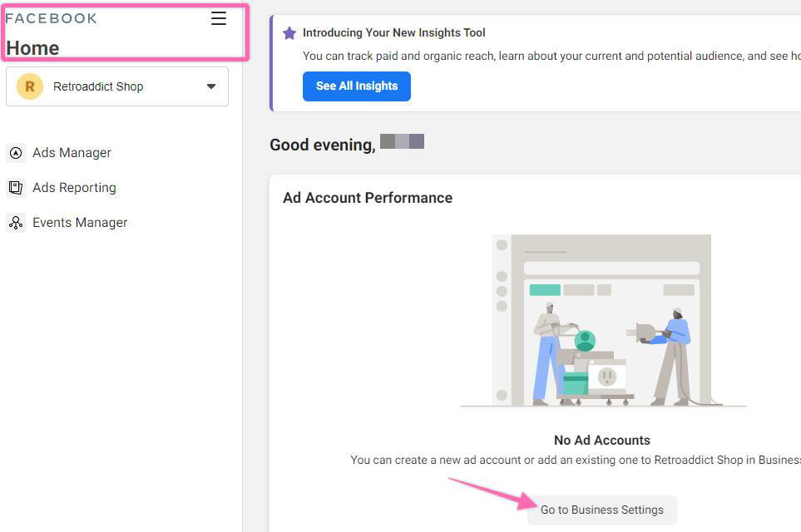Expand the Retroaddict Shop dropdown arrow

coord(211,86)
